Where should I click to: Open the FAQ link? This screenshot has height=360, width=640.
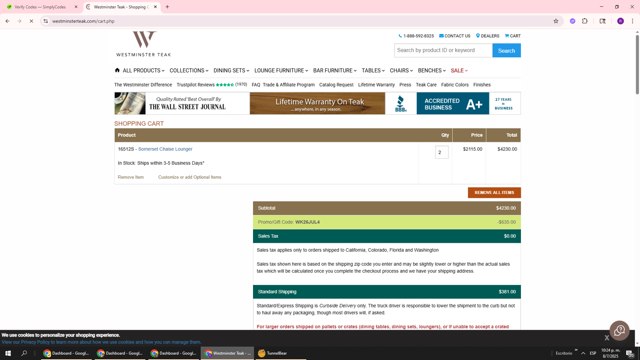click(256, 85)
